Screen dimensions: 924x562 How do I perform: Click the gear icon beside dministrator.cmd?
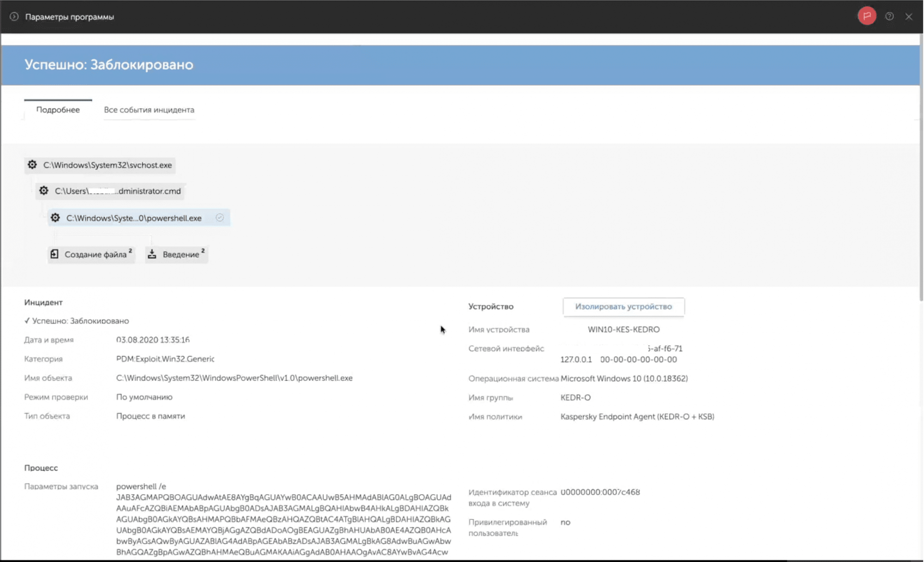pyautogui.click(x=43, y=191)
